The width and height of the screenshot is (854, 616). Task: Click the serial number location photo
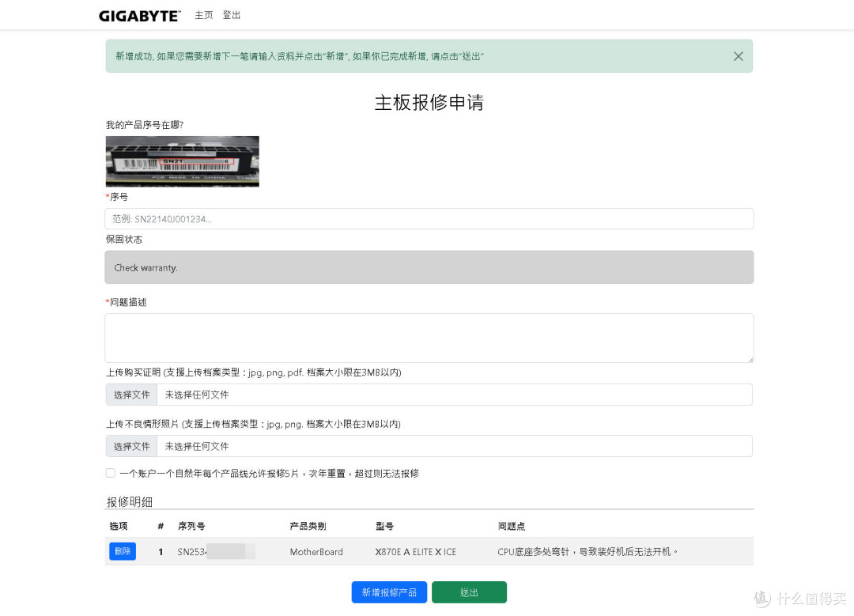pyautogui.click(x=183, y=161)
